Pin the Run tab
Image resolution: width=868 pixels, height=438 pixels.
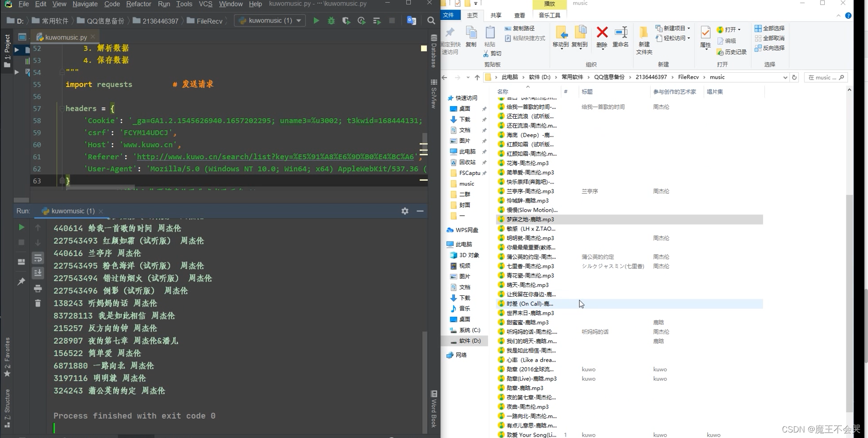pyautogui.click(x=21, y=281)
